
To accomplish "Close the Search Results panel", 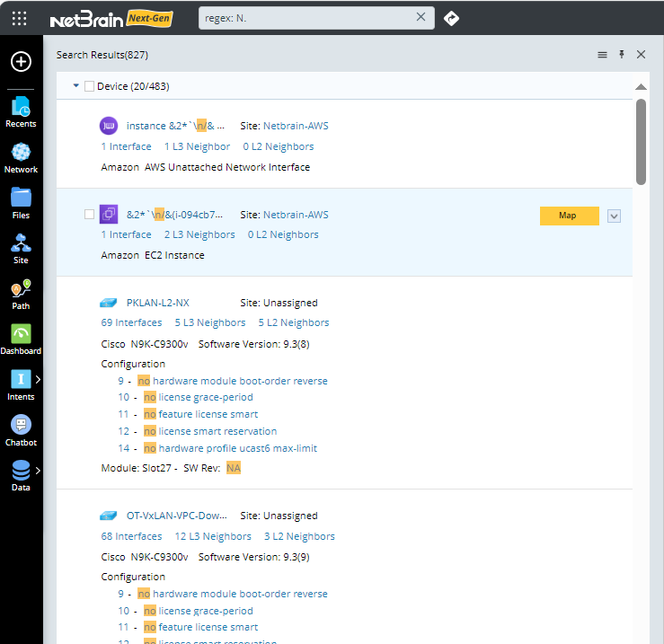I will coord(642,54).
